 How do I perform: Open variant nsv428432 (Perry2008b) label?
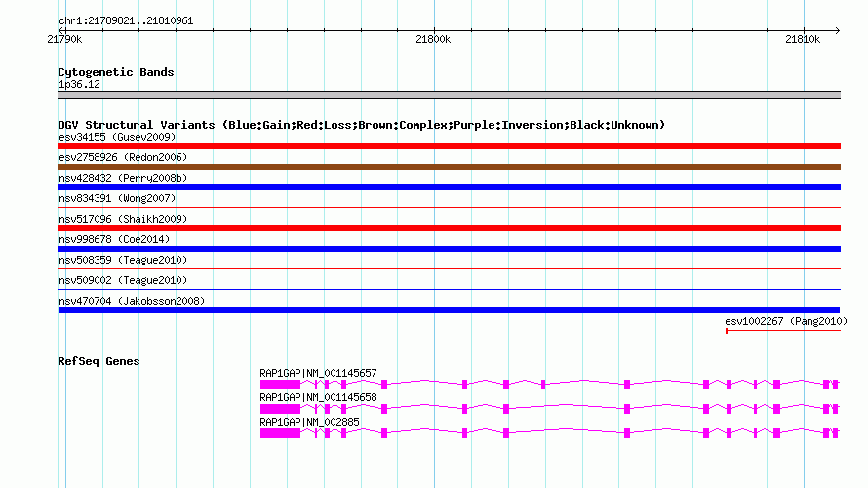[123, 178]
